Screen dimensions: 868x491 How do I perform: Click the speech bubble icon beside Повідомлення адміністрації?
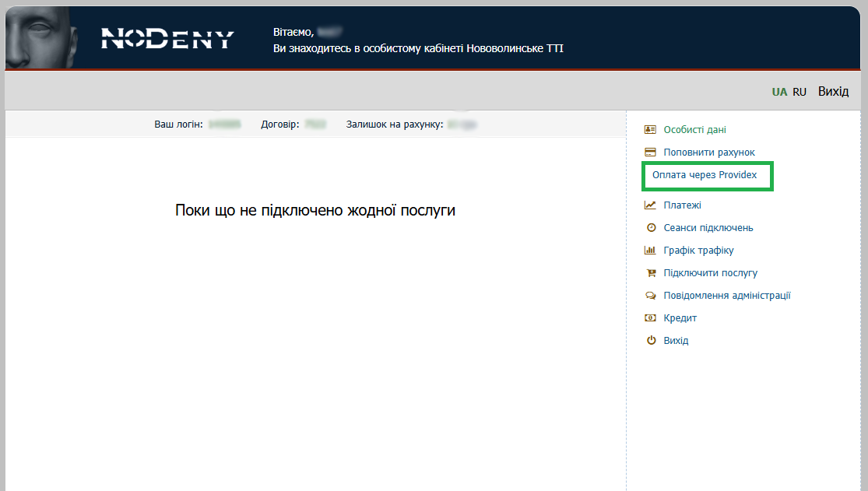tap(651, 296)
